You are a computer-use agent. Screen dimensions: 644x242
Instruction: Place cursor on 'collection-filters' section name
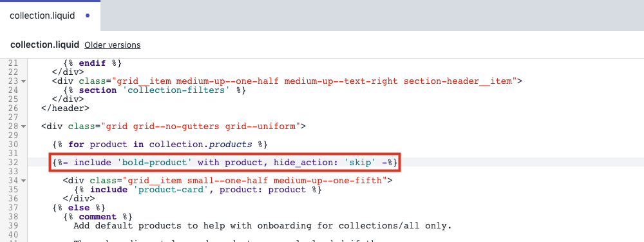[x=175, y=90]
